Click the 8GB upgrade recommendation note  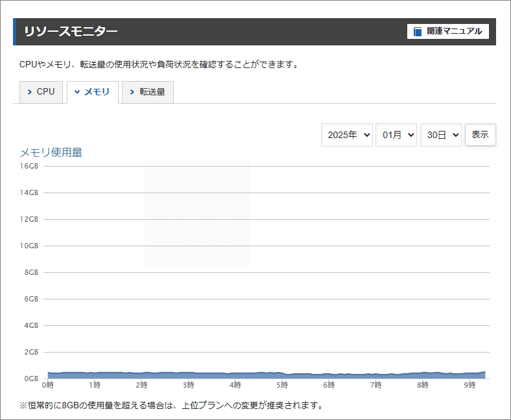click(171, 405)
